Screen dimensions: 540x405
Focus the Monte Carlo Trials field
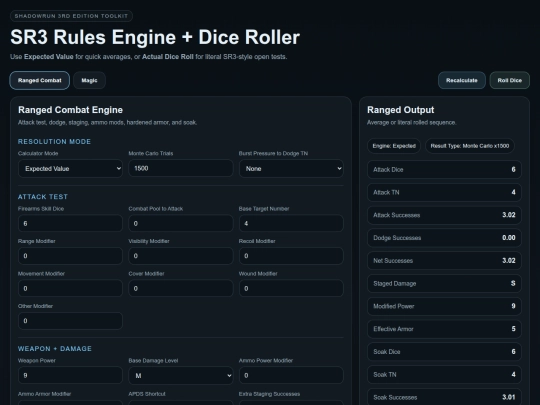coord(181,168)
